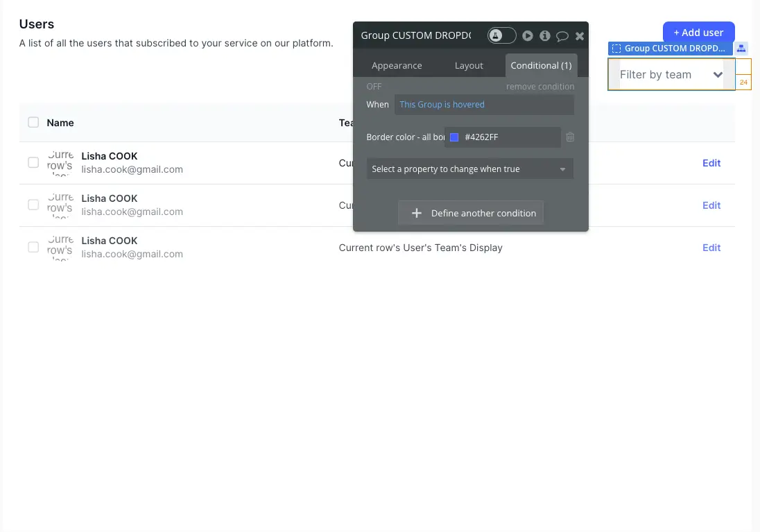760x532 pixels.
Task: Open element info via the info icon
Action: (545, 35)
